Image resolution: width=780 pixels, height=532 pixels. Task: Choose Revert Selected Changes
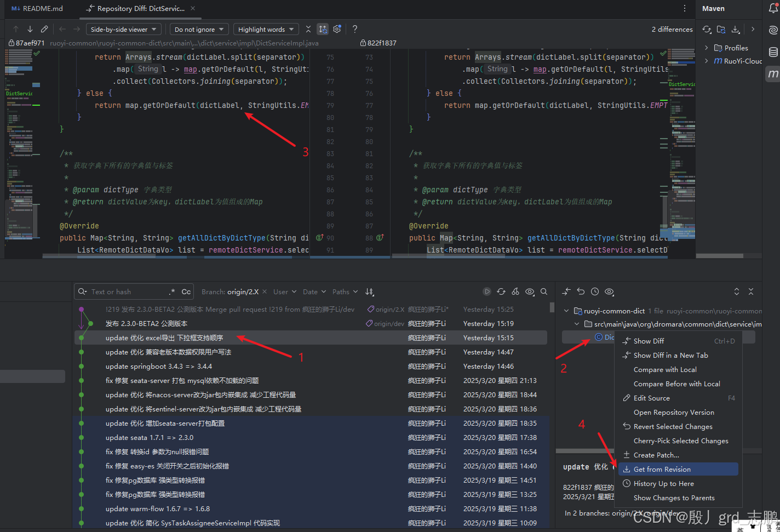(679, 426)
